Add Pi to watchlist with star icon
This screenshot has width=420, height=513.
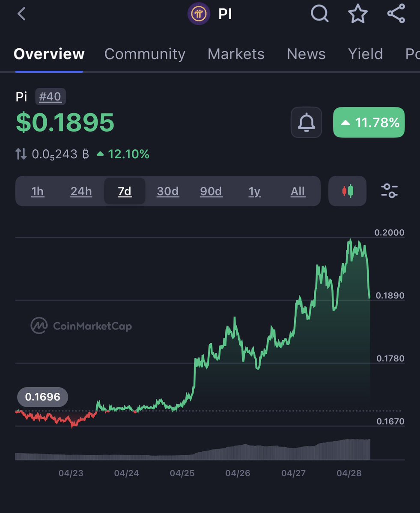358,14
